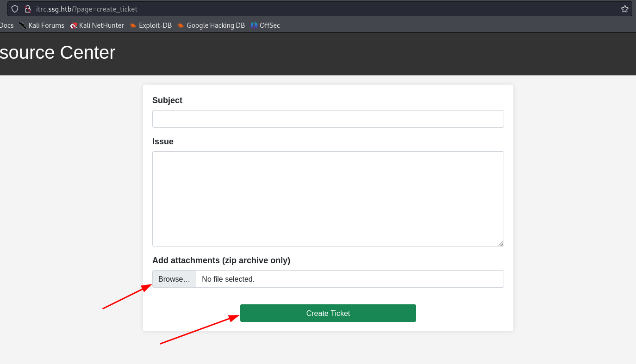Click the Issue label
This screenshot has height=364, width=636.
click(163, 142)
